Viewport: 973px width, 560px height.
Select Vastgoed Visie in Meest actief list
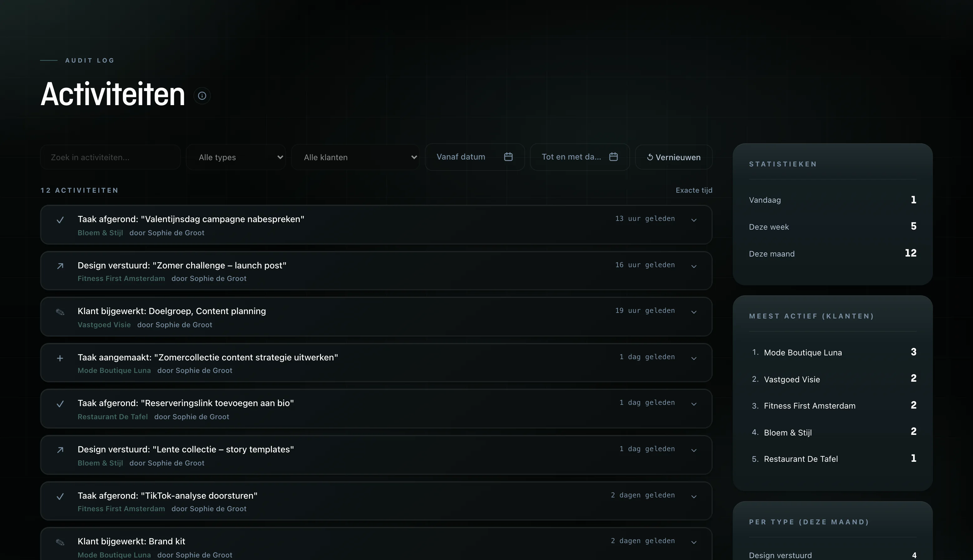[792, 379]
